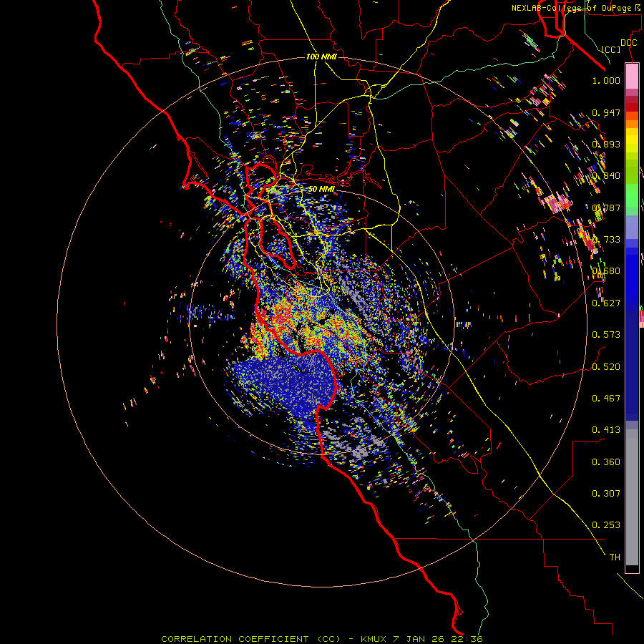Click the 0.733 scale value
Screen dimensions: 644x644
[606, 239]
